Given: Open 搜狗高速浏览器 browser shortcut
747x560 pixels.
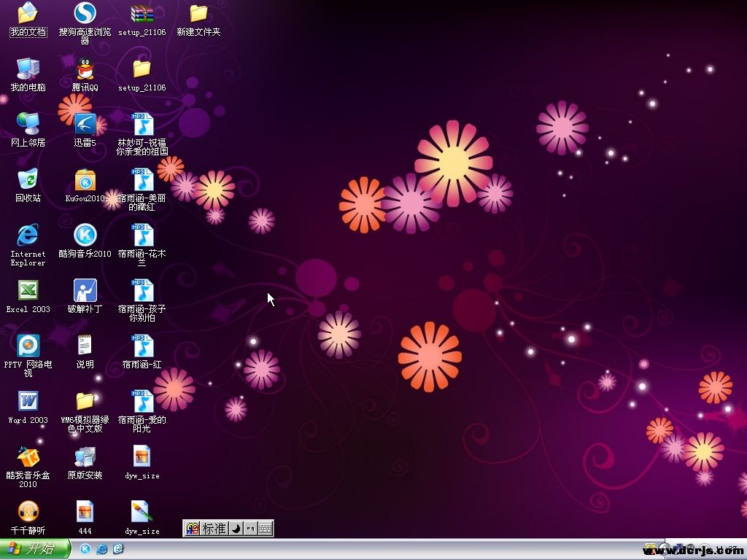Looking at the screenshot, I should [85, 14].
